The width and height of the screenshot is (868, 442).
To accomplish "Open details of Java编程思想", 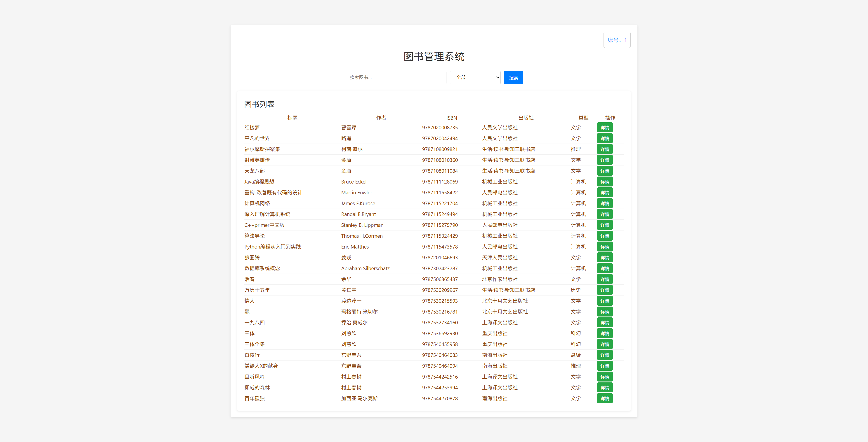I will 604,181.
